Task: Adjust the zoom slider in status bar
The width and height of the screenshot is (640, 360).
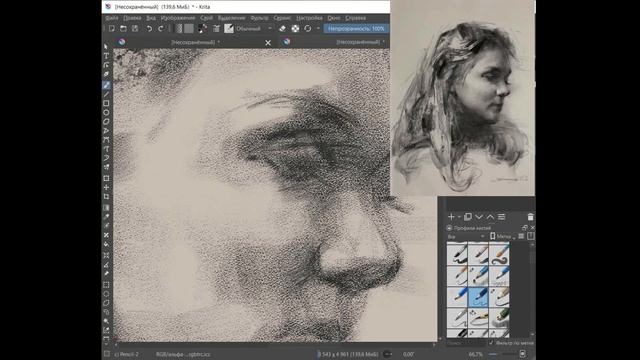Action: point(502,354)
